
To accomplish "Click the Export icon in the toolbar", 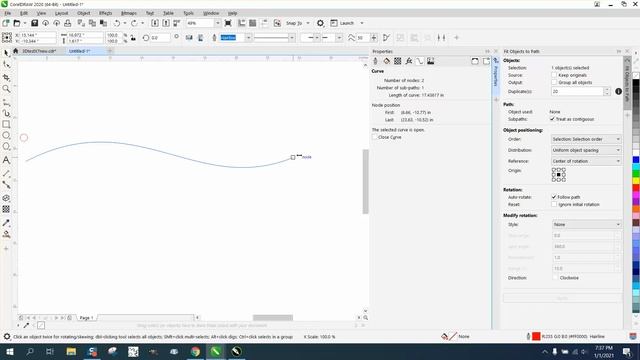I will pyautogui.click(x=166, y=23).
